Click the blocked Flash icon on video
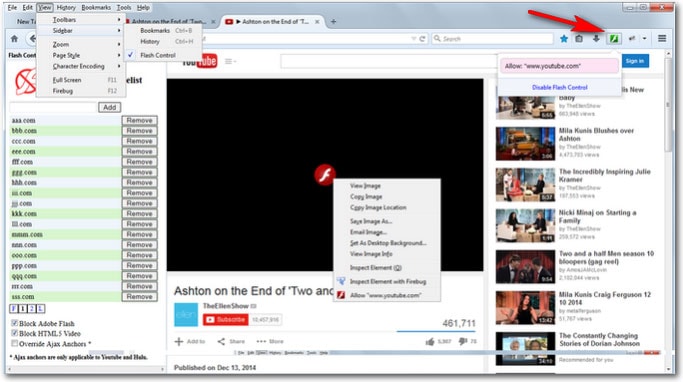 [x=325, y=175]
